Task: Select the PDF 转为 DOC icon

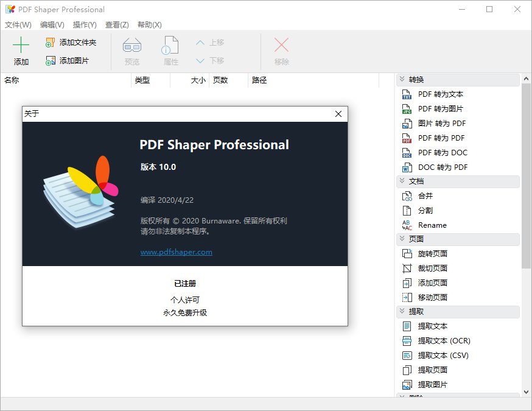Action: point(407,153)
